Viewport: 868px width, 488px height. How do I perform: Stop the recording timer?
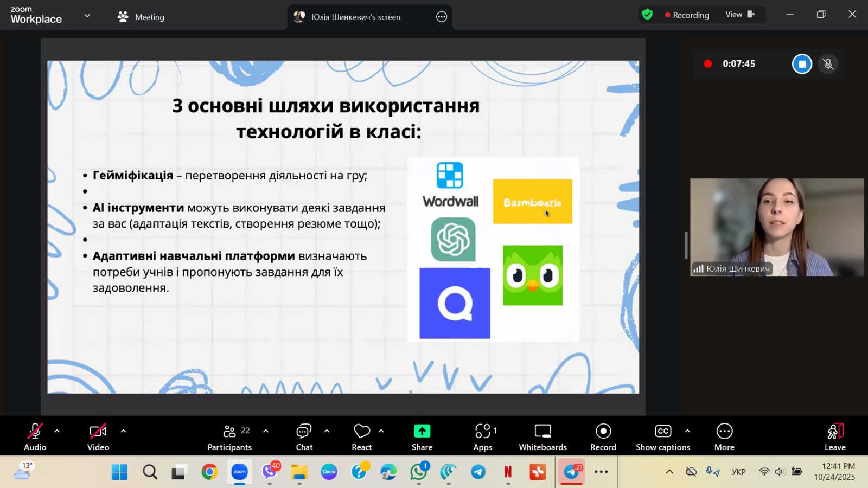tap(802, 64)
